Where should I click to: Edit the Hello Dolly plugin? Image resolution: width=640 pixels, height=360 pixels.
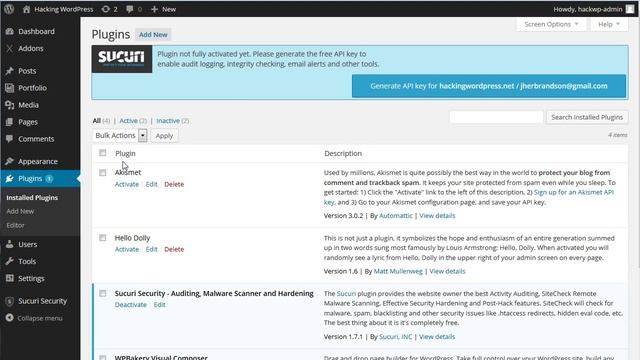click(x=151, y=249)
